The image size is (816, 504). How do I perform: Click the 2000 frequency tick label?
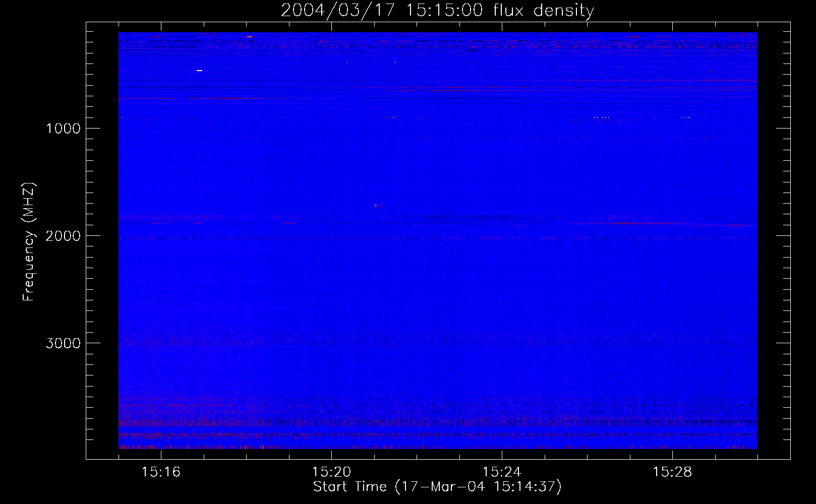click(x=63, y=236)
